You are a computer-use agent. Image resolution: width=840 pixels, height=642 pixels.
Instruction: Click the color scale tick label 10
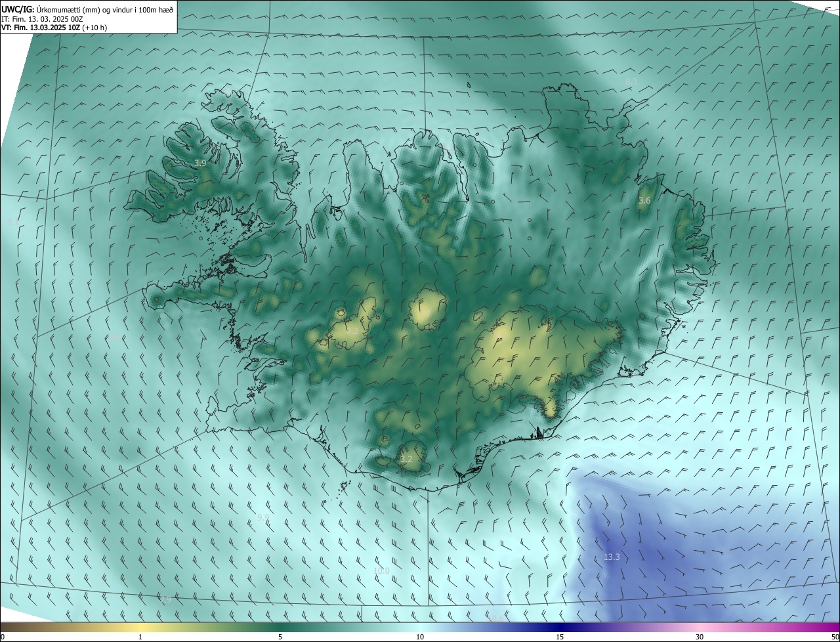pos(420,637)
